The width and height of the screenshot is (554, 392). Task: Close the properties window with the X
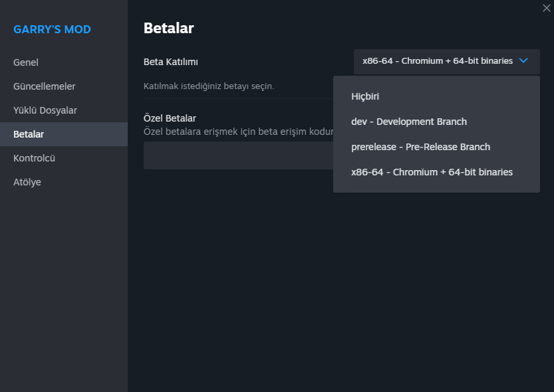pos(547,8)
